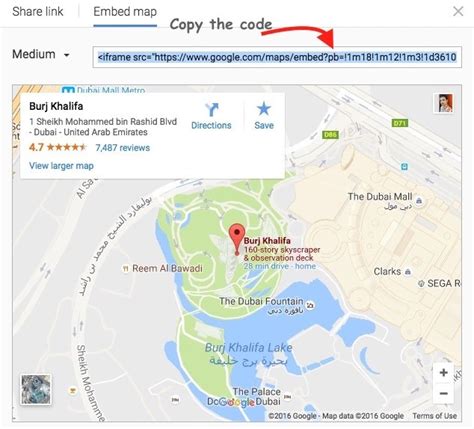The image size is (474, 429).
Task: Open the View larger map link
Action: (x=61, y=166)
